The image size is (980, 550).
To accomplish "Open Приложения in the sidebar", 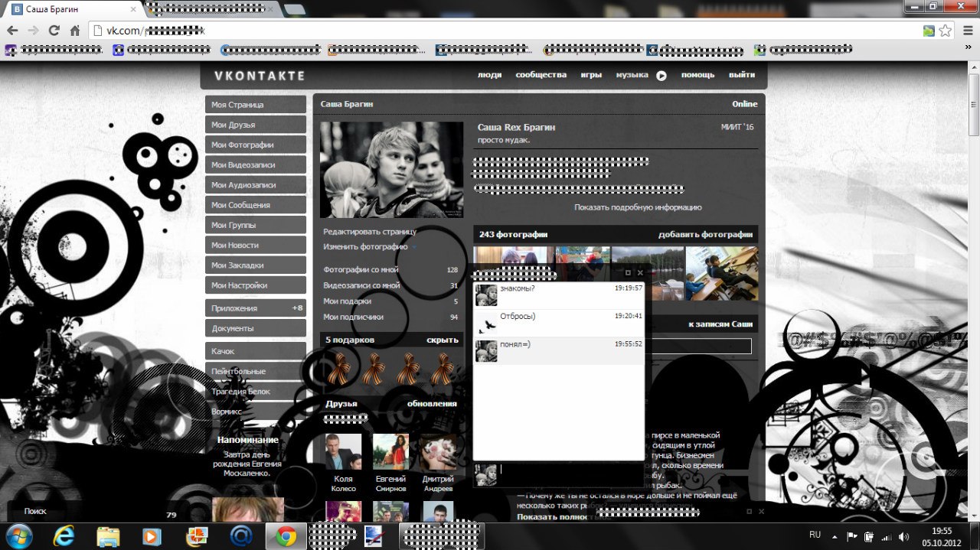I will click(x=256, y=308).
